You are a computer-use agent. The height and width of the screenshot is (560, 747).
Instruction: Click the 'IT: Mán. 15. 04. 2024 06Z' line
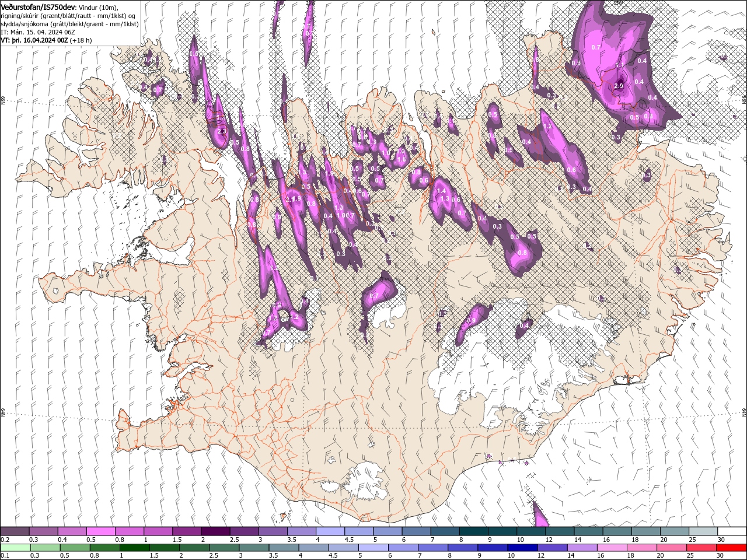click(x=39, y=32)
